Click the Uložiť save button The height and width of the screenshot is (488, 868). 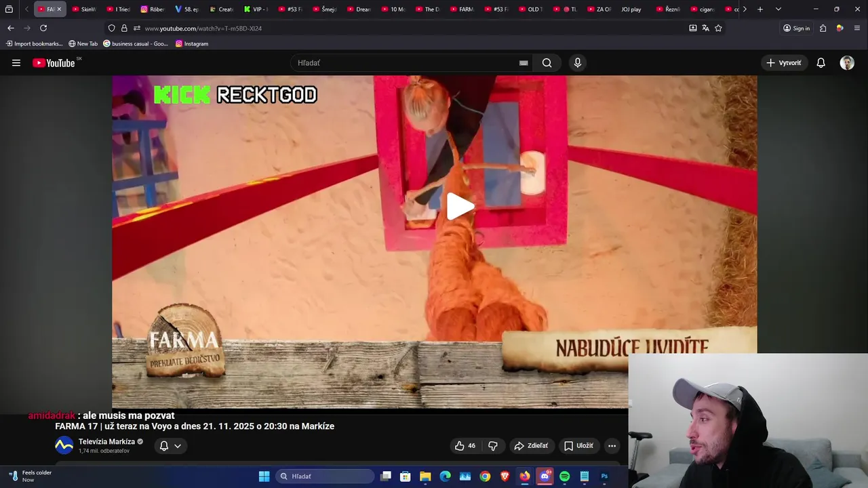click(578, 445)
